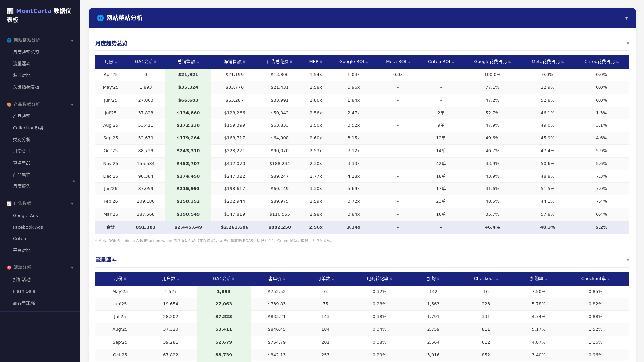The height and width of the screenshot is (362, 644).
Task: Select the 42单 Criteo ROI cell
Action: 441,164
